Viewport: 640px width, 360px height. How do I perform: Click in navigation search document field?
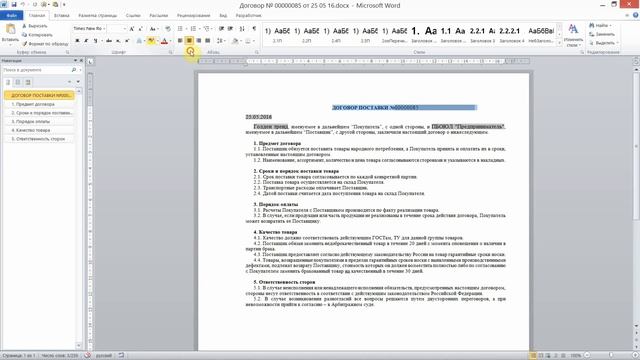click(36, 70)
